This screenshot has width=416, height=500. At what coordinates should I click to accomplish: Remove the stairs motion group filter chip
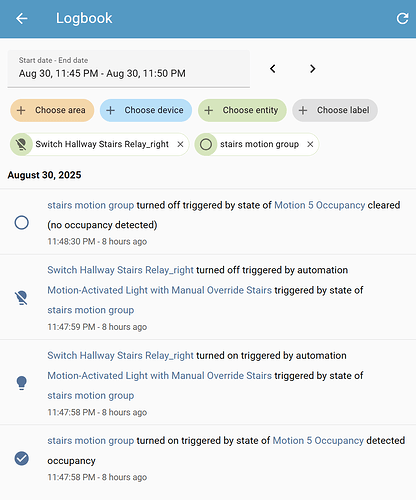point(310,144)
